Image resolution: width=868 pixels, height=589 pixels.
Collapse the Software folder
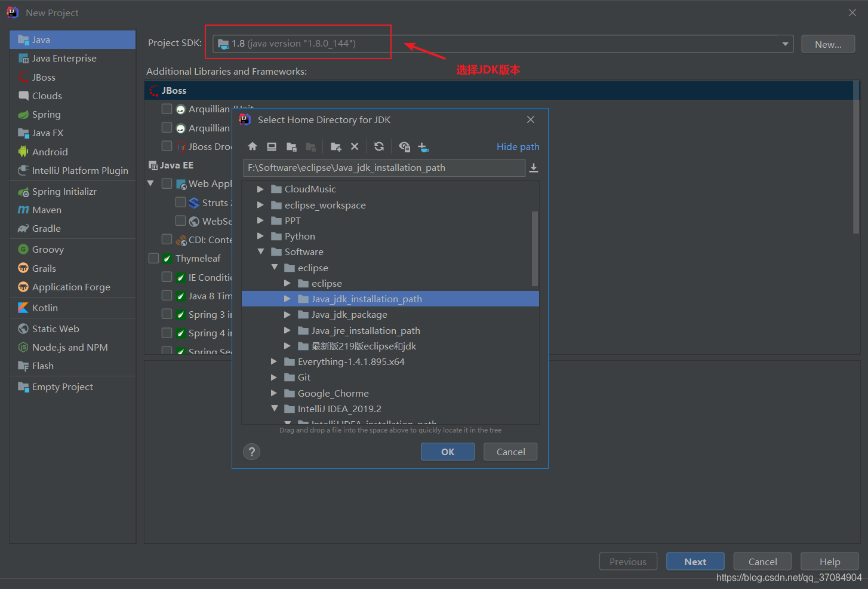click(260, 251)
